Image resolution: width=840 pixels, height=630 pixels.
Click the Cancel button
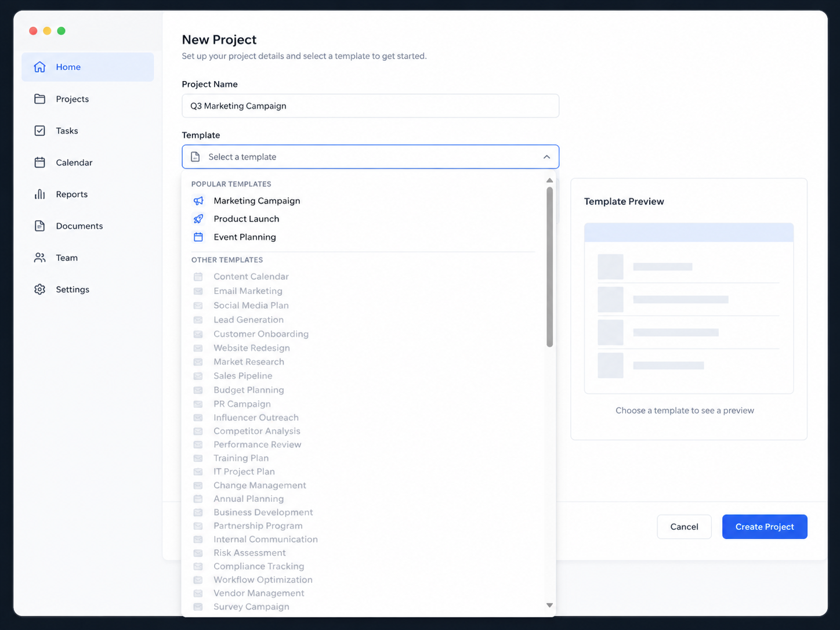684,527
